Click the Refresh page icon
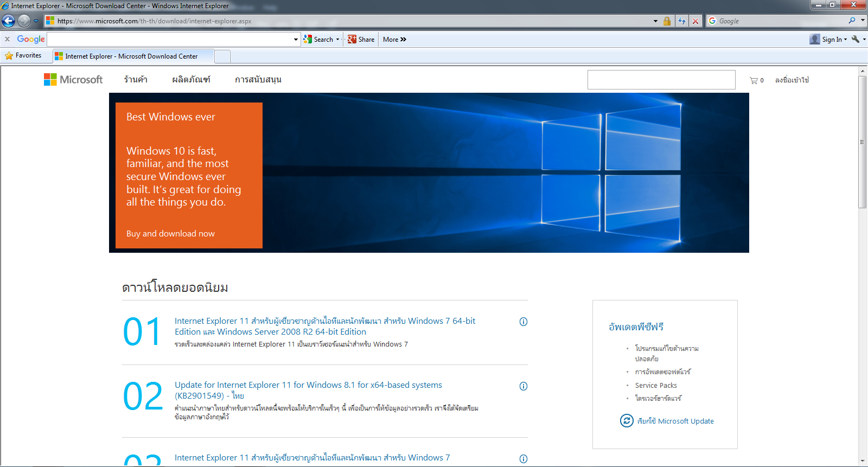 click(x=682, y=21)
